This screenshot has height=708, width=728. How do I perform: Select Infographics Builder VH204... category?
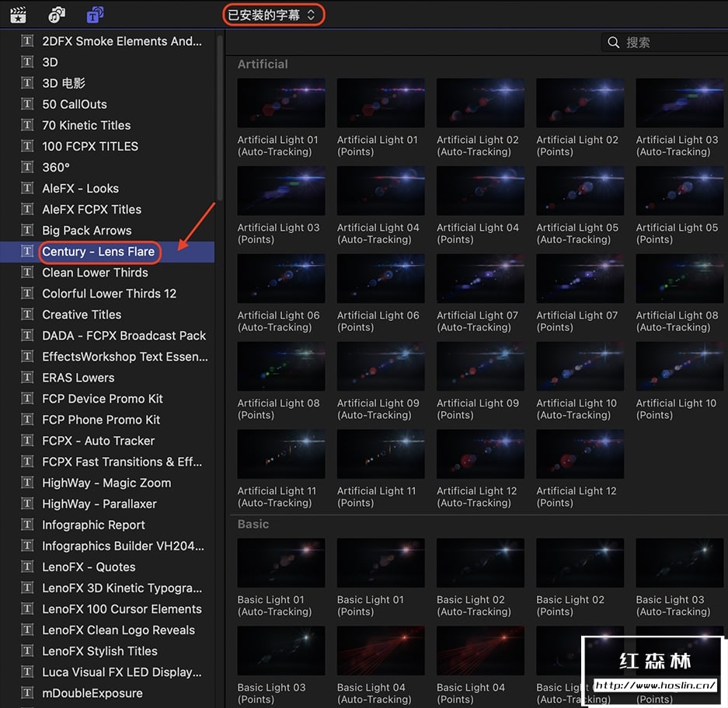[x=107, y=546]
